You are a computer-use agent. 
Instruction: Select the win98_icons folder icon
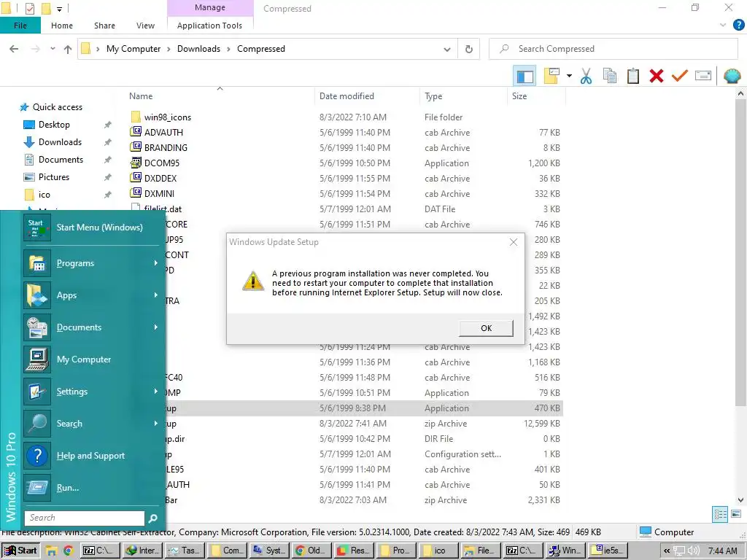(136, 117)
